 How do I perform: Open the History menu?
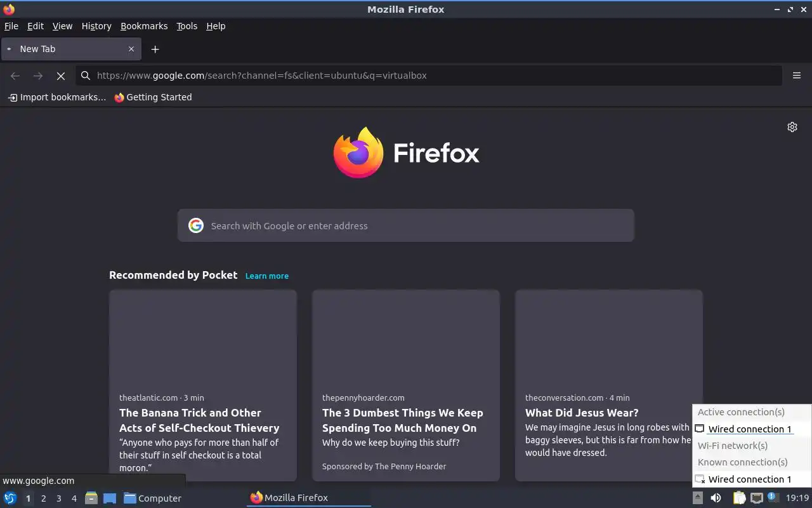click(96, 26)
